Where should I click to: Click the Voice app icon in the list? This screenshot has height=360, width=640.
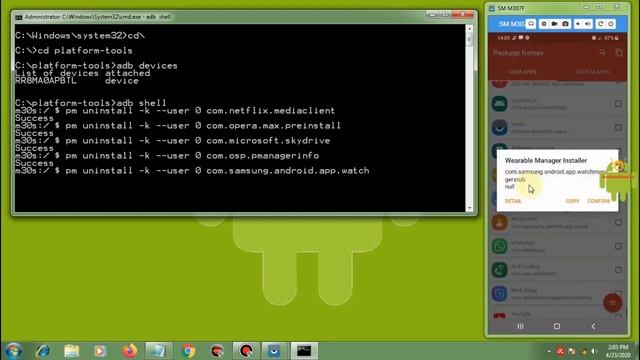pyautogui.click(x=499, y=127)
